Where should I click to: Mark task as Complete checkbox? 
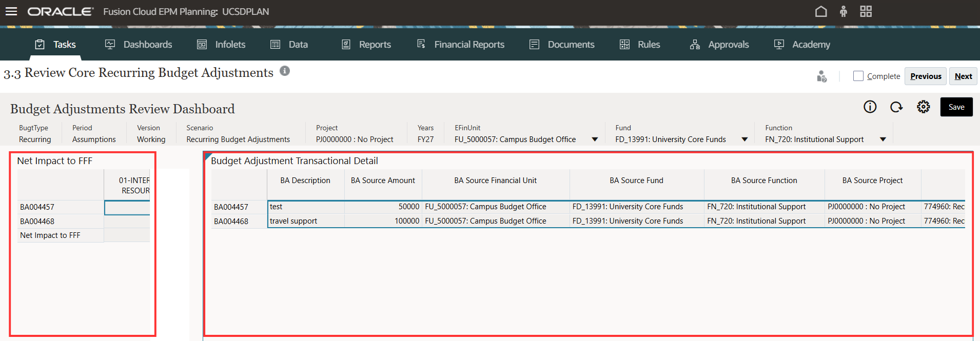[858, 76]
